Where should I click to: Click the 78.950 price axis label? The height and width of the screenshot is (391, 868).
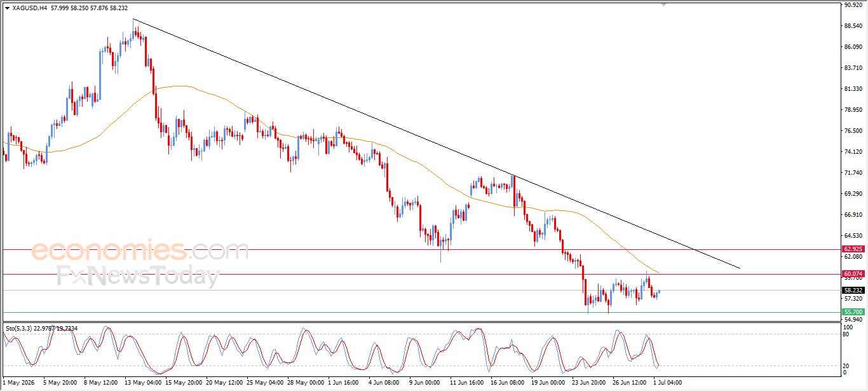click(x=853, y=110)
